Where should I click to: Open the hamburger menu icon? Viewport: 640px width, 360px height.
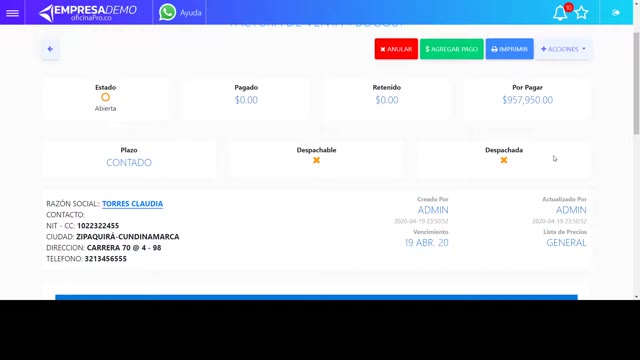(12, 13)
